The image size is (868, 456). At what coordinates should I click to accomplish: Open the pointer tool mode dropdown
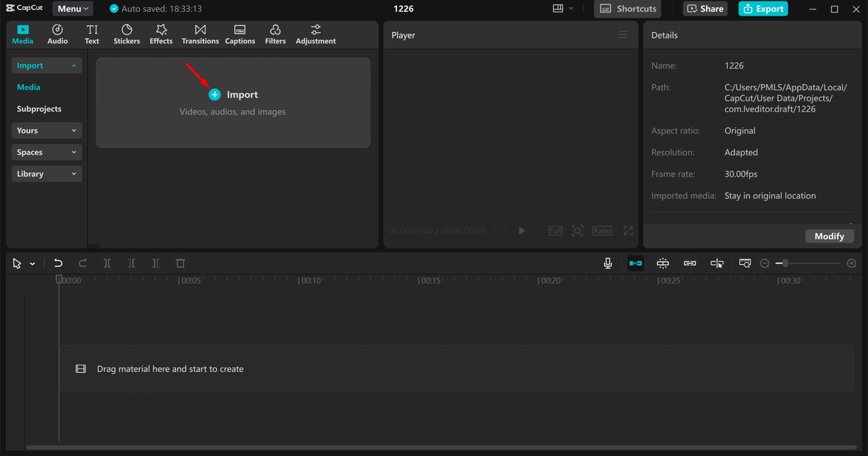point(33,264)
